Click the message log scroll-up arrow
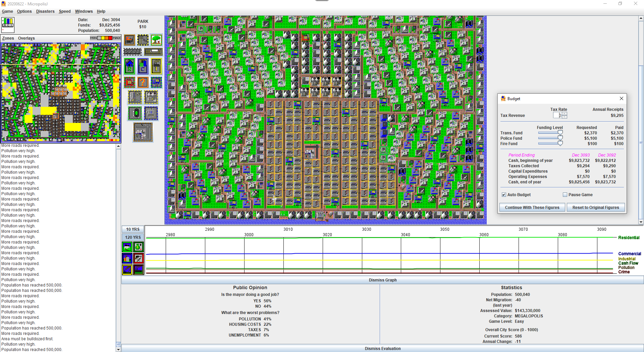Image resolution: width=644 pixels, height=352 pixels. coord(118,146)
